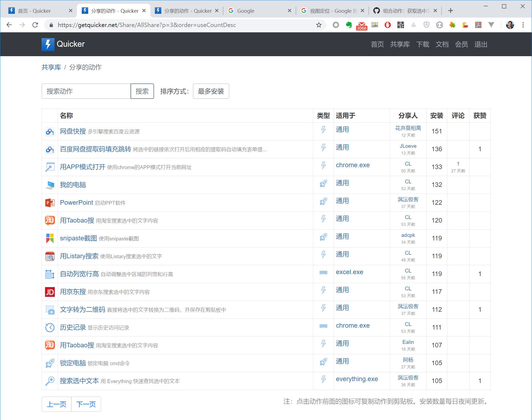Open the 网盘快搜 action link

click(73, 131)
